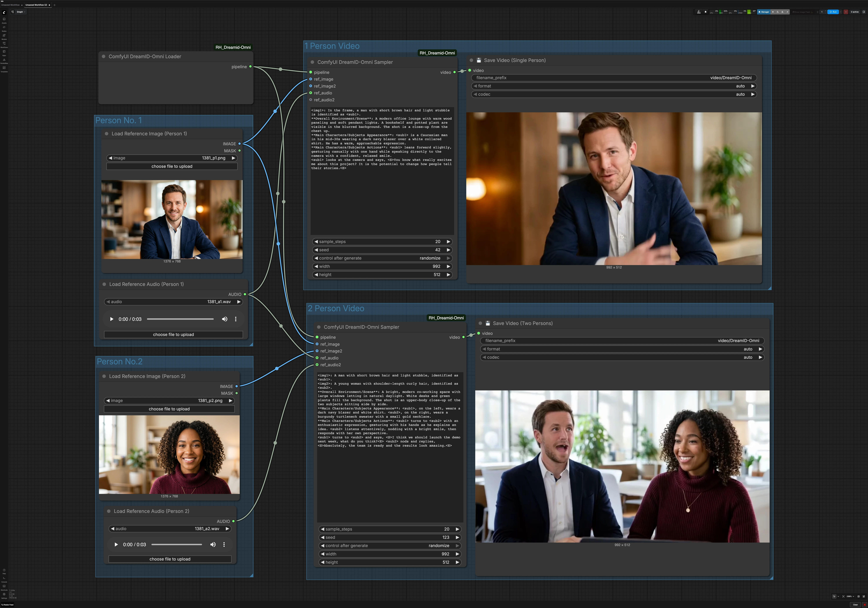
Task: Click the red X next to Clear
Action: coord(865,605)
